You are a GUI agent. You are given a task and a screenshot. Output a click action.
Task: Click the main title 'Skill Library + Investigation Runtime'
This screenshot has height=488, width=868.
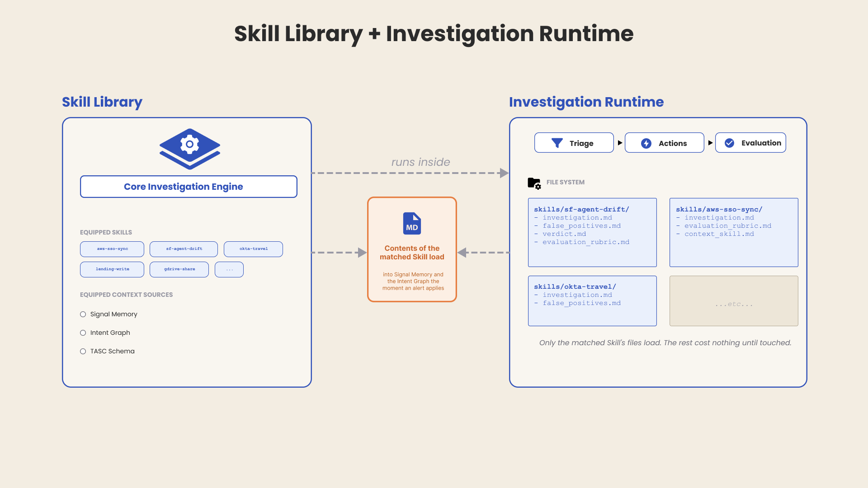click(434, 34)
